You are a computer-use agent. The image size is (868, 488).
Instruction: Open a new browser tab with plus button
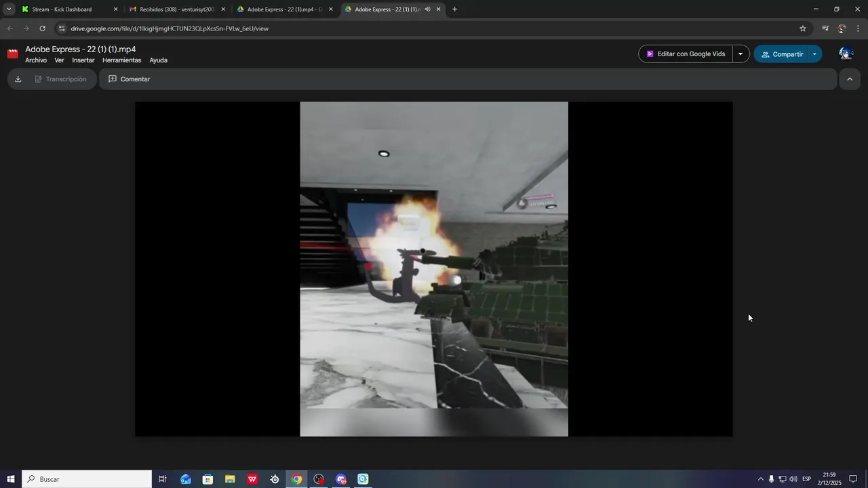(454, 9)
